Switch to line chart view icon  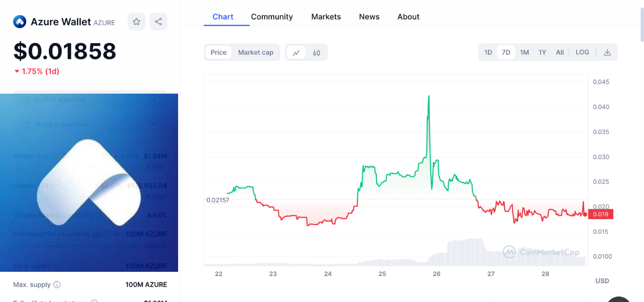pos(296,52)
